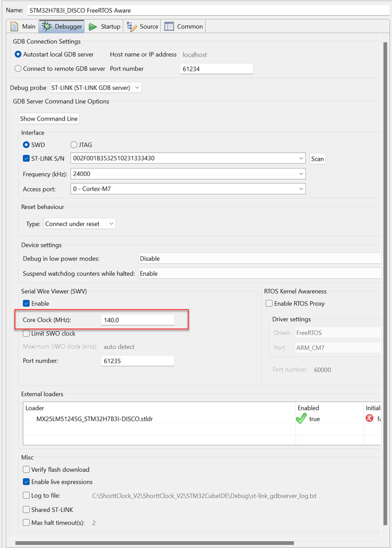This screenshot has width=392, height=548.
Task: Click the Main tab document icon
Action: (14, 26)
